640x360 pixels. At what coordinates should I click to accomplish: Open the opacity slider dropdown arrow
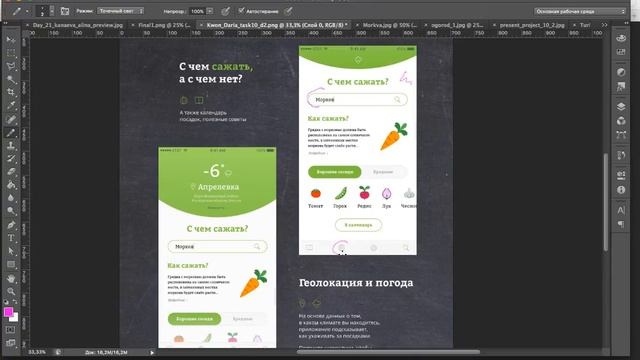coord(210,11)
